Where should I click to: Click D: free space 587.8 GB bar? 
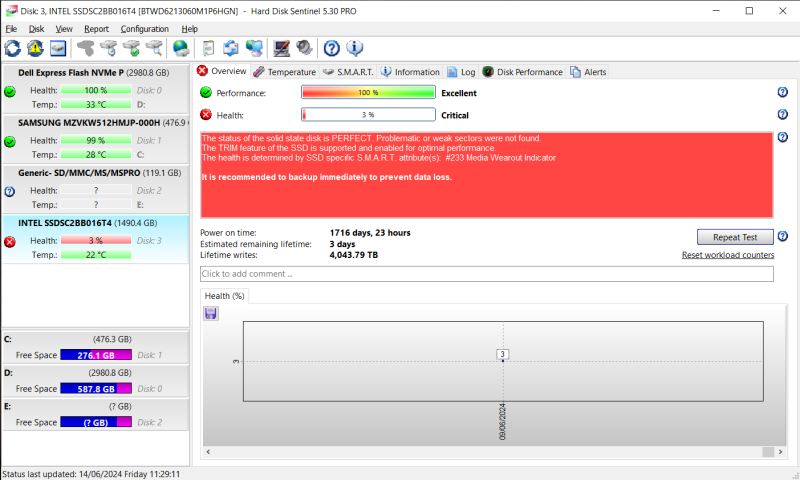coord(96,389)
